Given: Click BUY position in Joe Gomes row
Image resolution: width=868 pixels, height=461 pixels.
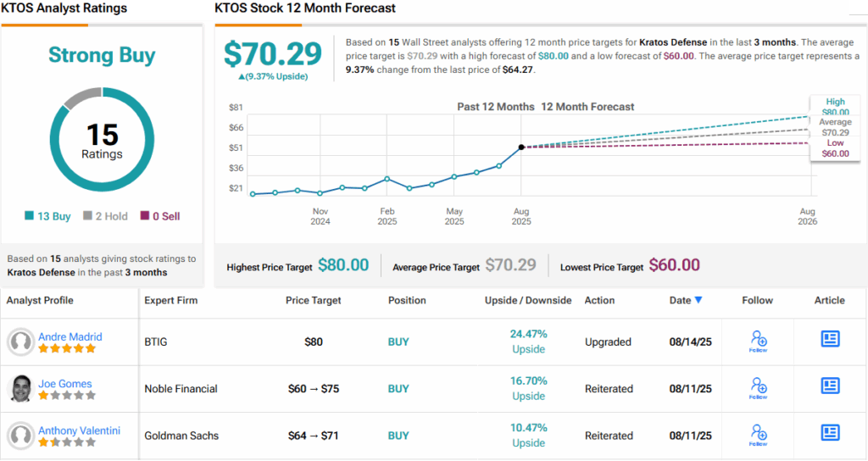Looking at the screenshot, I should pyautogui.click(x=398, y=388).
